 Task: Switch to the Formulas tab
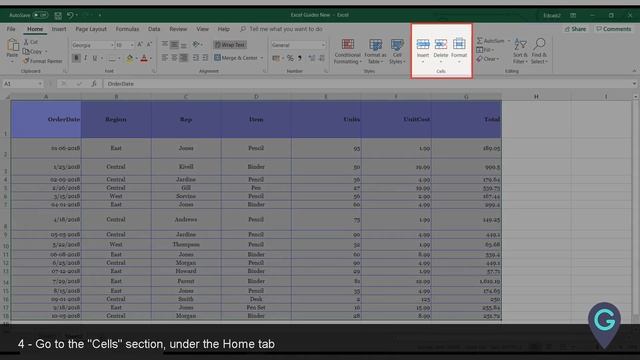click(127, 29)
